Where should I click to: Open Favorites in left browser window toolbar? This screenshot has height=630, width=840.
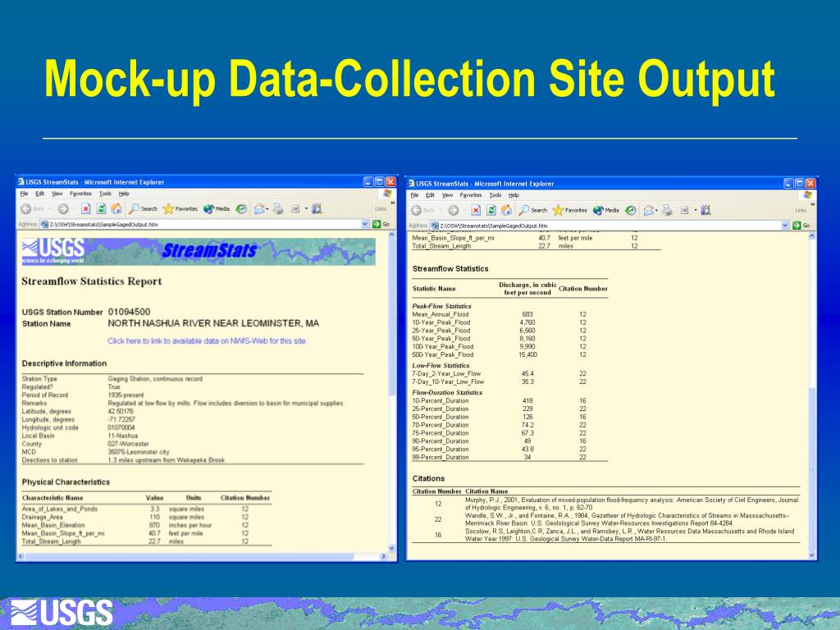(x=180, y=209)
